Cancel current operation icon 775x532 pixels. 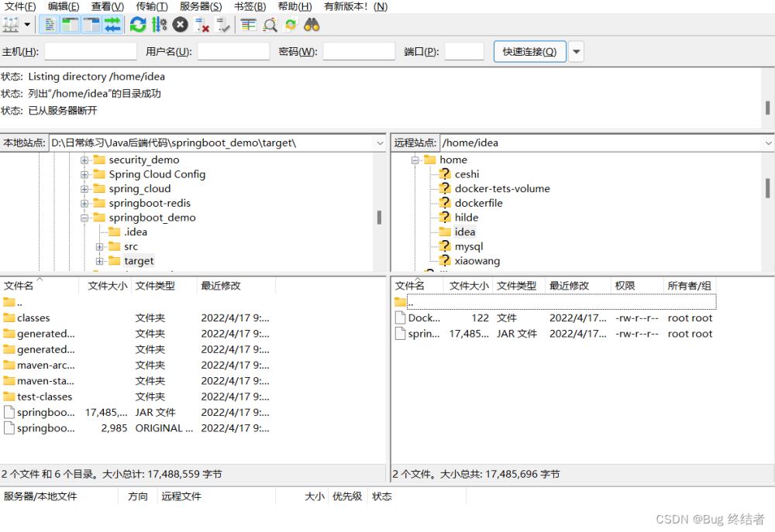181,25
